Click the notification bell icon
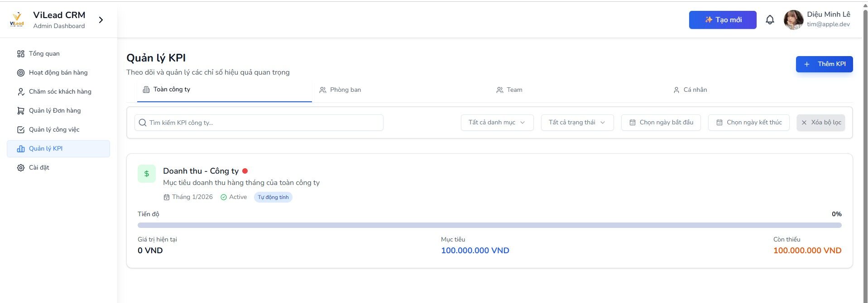This screenshot has height=303, width=868. tap(770, 20)
